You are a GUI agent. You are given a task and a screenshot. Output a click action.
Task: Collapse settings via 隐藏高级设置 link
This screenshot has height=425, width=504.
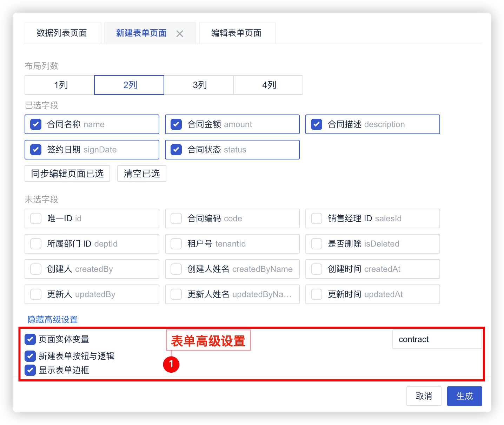coord(52,319)
